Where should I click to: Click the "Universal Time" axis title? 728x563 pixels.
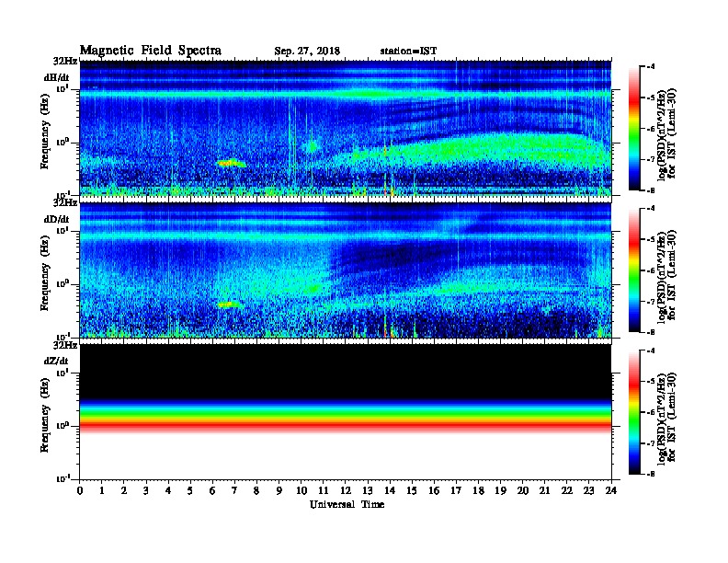[347, 504]
